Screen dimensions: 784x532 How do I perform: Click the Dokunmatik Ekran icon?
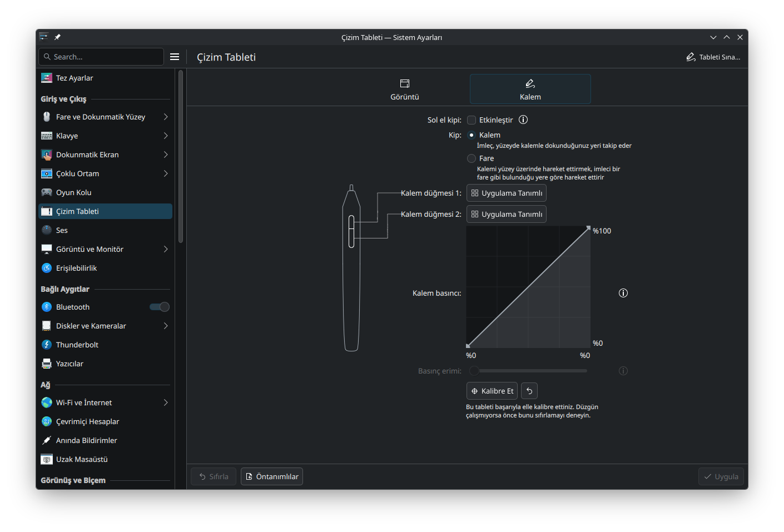(47, 155)
